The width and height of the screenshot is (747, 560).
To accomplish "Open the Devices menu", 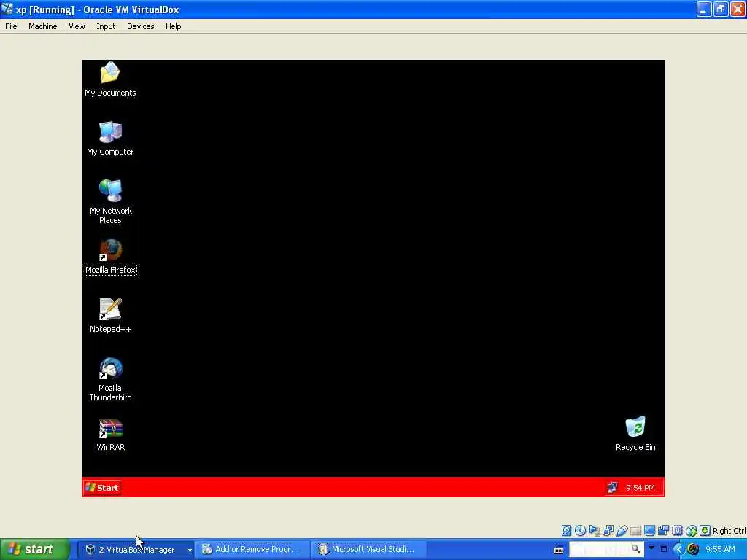I will pos(141,26).
